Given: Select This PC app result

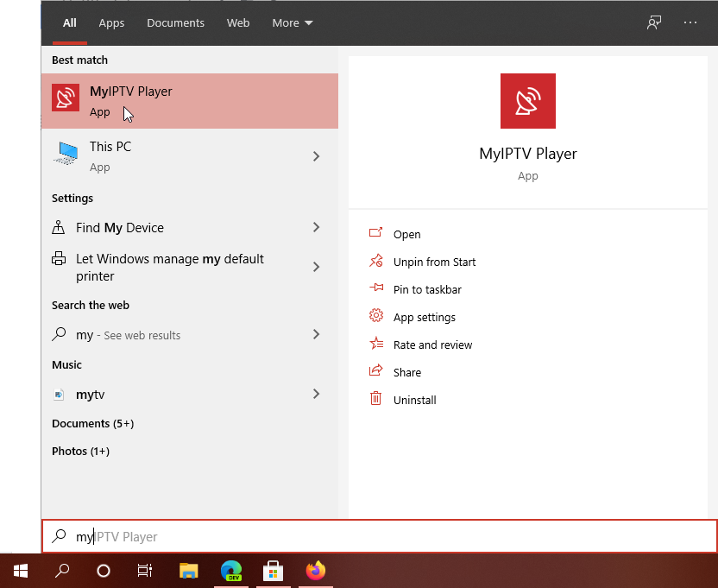Looking at the screenshot, I should (x=190, y=156).
